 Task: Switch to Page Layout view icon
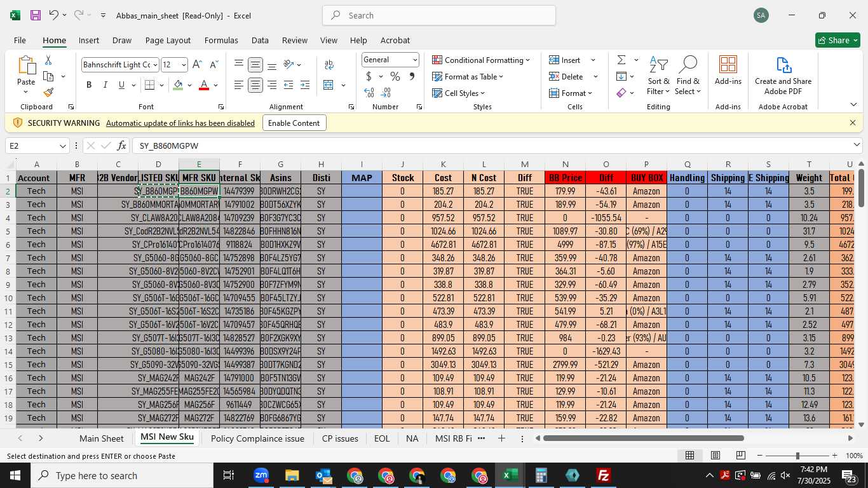click(x=715, y=456)
